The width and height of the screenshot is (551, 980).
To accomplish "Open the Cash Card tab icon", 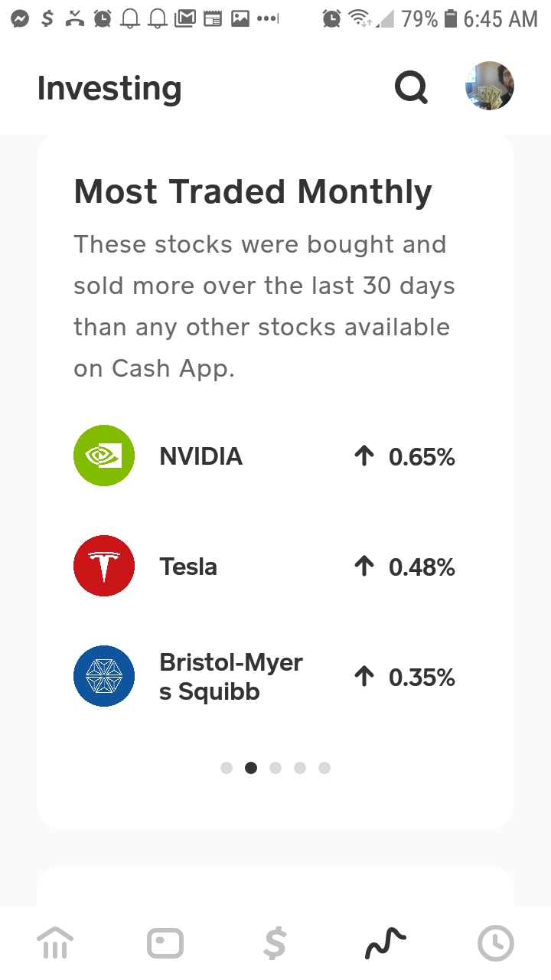I will point(165,942).
